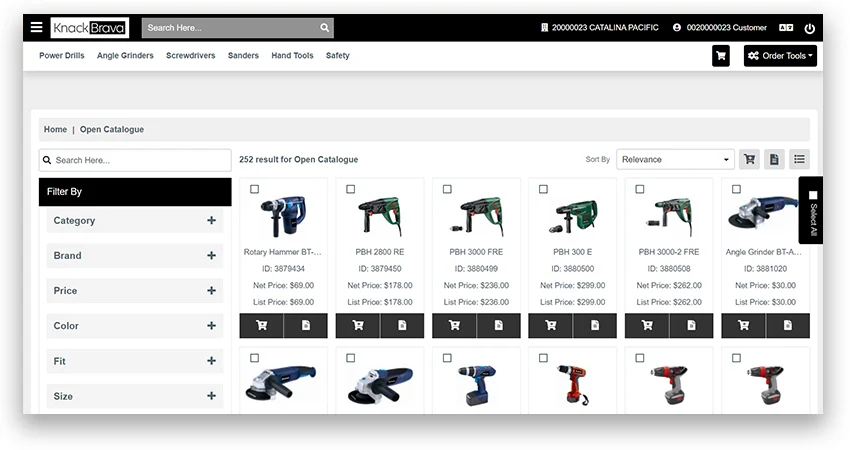850x450 pixels.
Task: Add PBH 3000-2 FRE to cart
Action: [647, 325]
